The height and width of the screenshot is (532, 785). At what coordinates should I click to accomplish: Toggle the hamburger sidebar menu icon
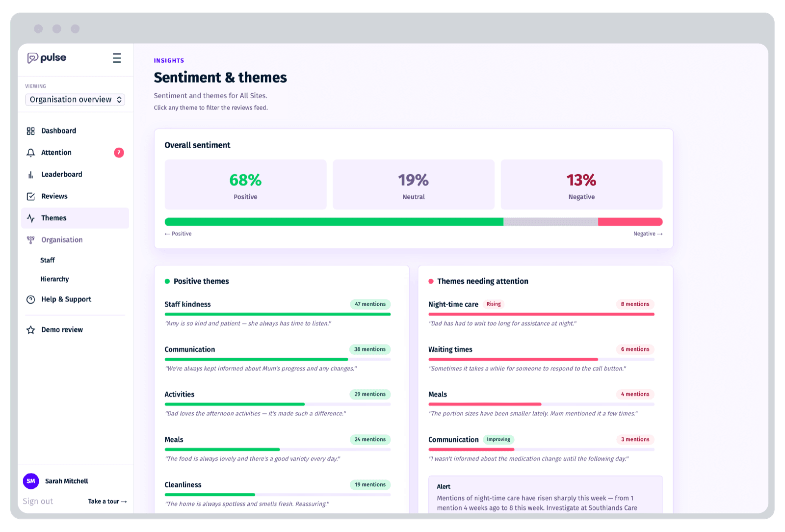coord(117,58)
